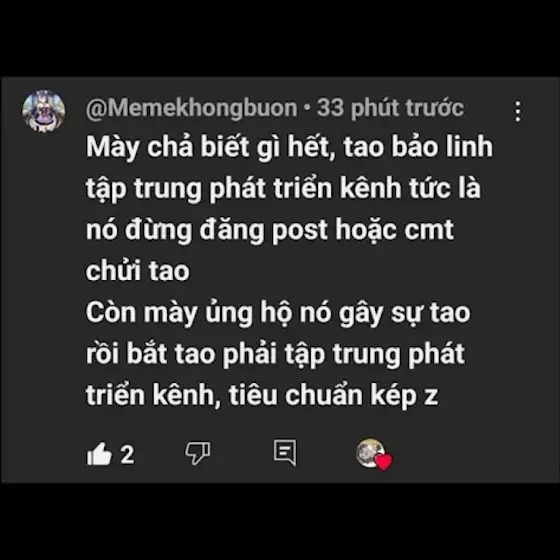Click the black bar below the comment

pyautogui.click(x=280, y=521)
